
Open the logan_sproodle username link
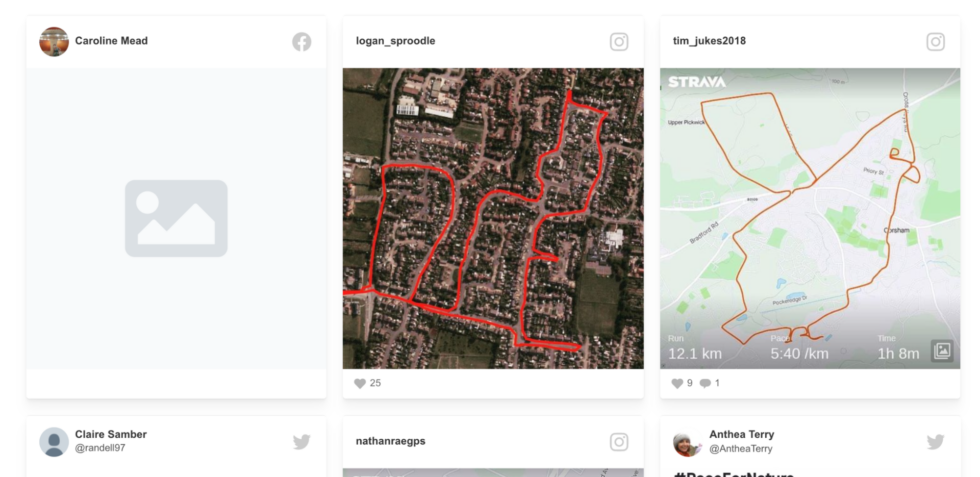(x=396, y=41)
